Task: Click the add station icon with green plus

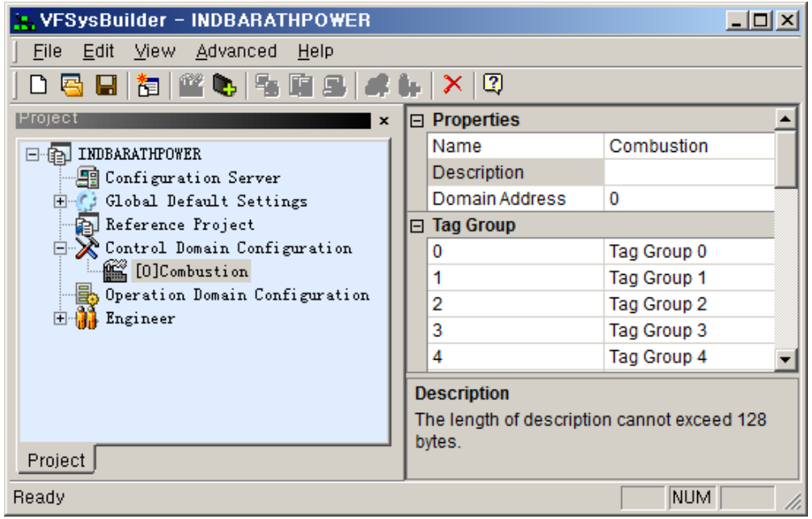Action: [x=224, y=85]
